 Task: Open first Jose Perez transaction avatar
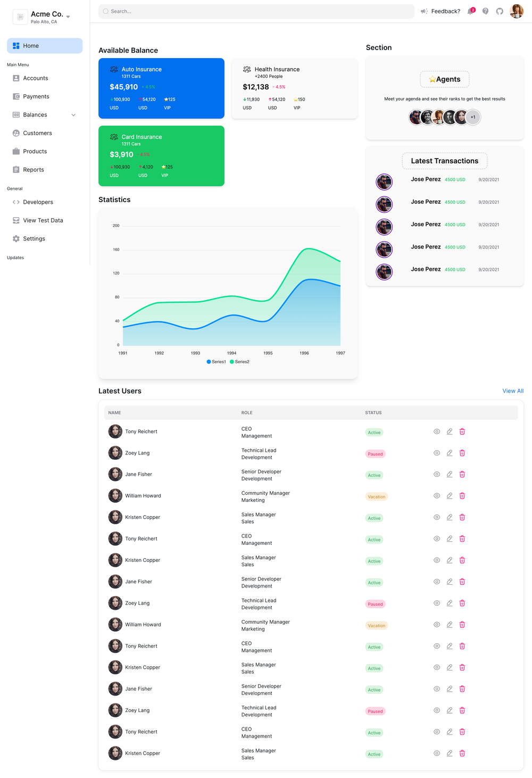click(384, 181)
